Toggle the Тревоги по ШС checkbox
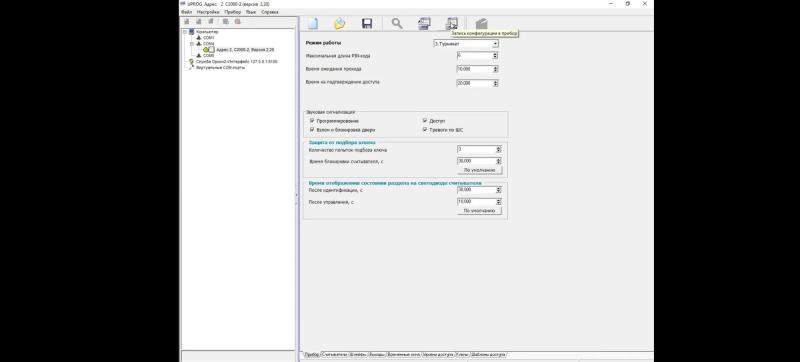This screenshot has height=362, width=800. pos(424,130)
